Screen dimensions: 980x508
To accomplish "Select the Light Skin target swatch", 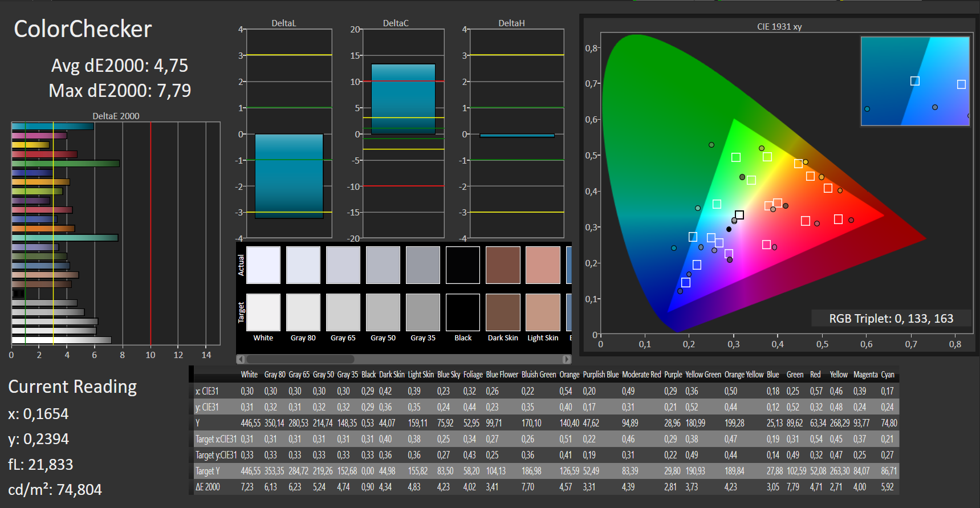I will point(543,312).
